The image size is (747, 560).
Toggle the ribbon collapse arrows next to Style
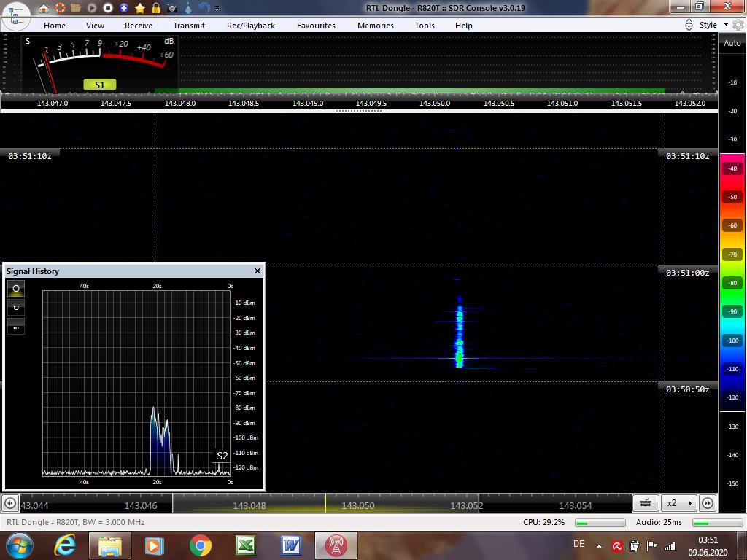coord(689,25)
